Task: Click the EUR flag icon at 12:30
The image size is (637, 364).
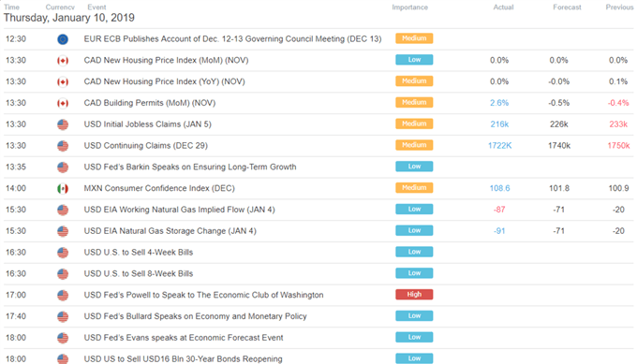Action: click(63, 39)
